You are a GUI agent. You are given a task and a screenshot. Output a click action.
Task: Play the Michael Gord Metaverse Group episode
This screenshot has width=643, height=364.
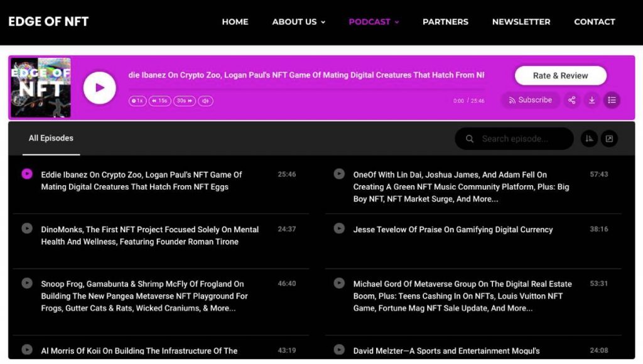click(339, 283)
